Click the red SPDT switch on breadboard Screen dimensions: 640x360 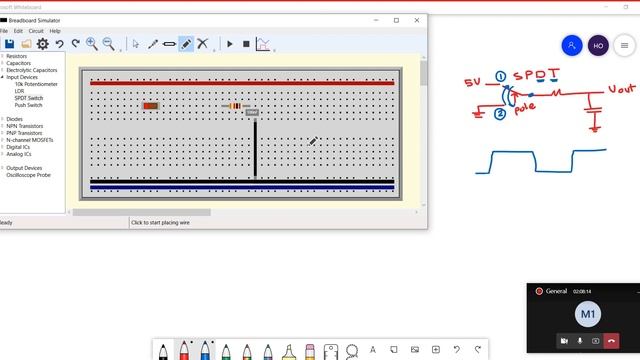(151, 106)
